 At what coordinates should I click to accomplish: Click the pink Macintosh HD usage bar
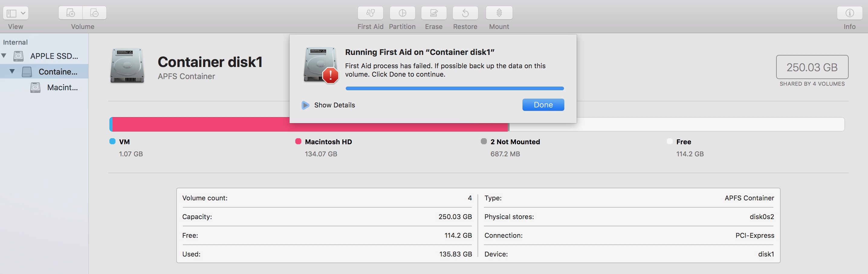point(202,124)
